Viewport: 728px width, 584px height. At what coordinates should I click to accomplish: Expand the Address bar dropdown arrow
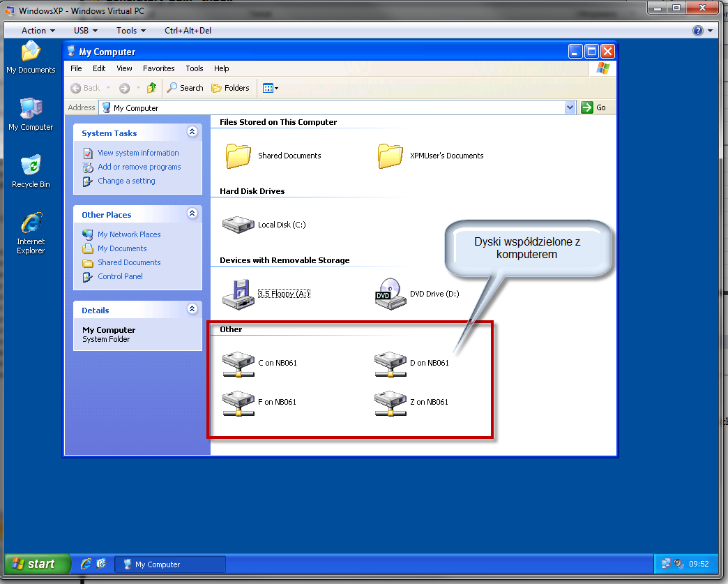[x=570, y=107]
